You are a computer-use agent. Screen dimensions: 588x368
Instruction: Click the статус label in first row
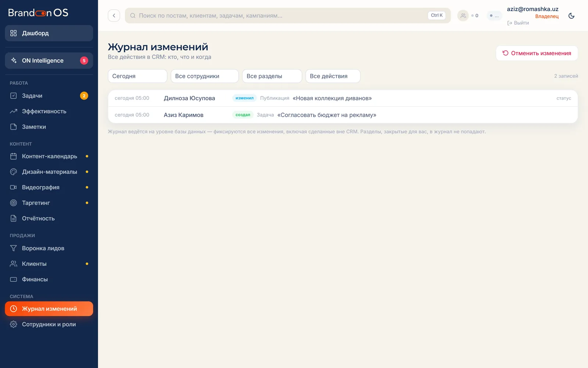click(x=564, y=98)
